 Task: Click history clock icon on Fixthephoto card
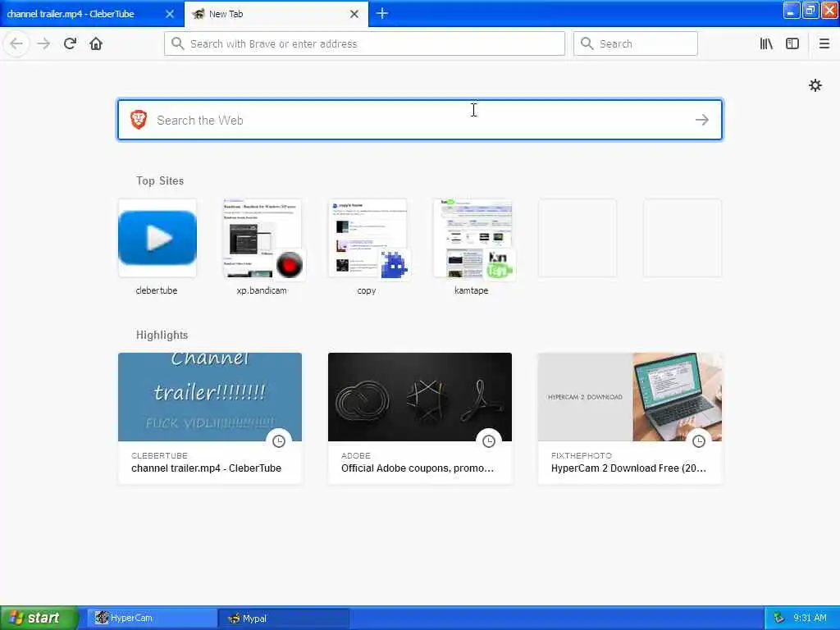(699, 441)
